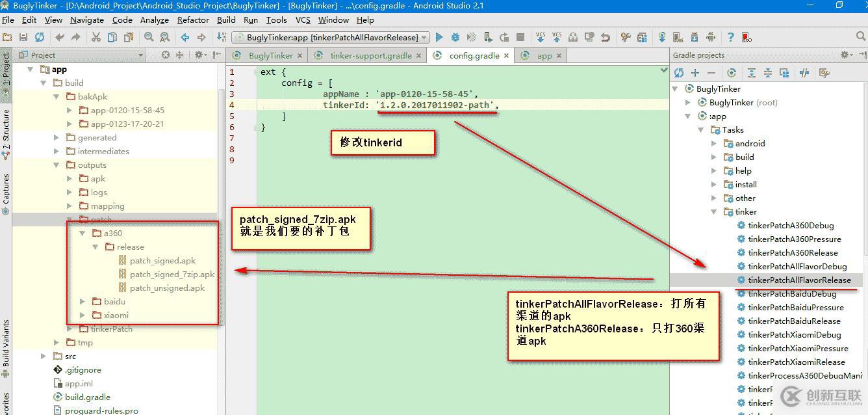
Task: Open the Android Device Monitor icon
Action: point(711,37)
